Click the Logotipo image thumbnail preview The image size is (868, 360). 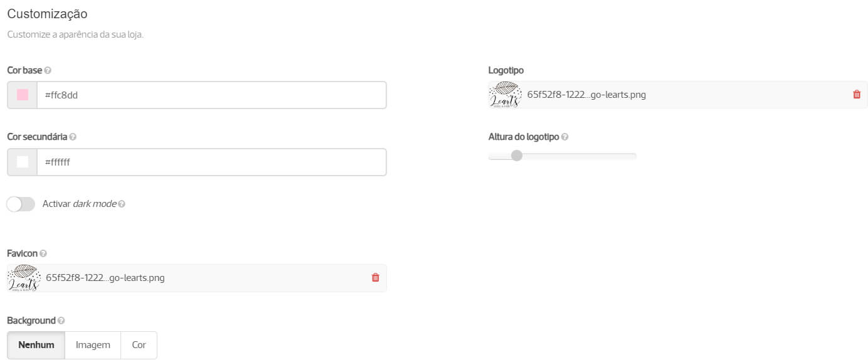[x=505, y=95]
